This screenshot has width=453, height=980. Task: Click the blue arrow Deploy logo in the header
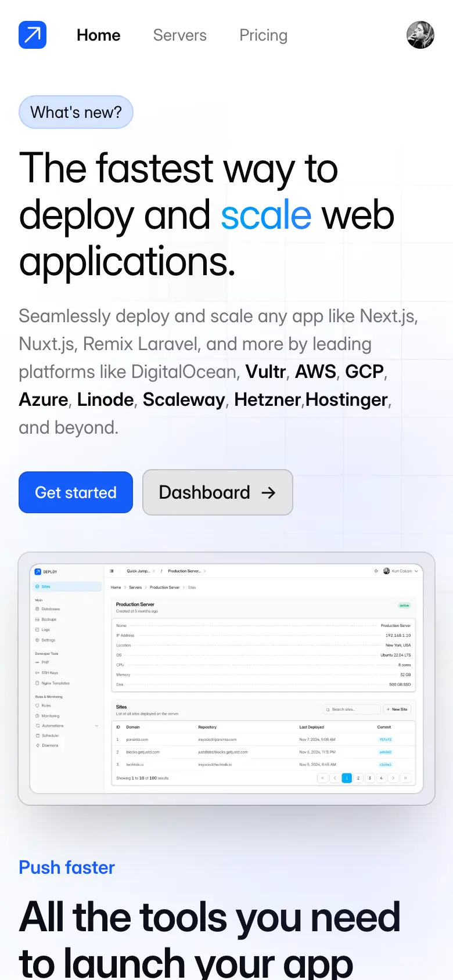(33, 35)
